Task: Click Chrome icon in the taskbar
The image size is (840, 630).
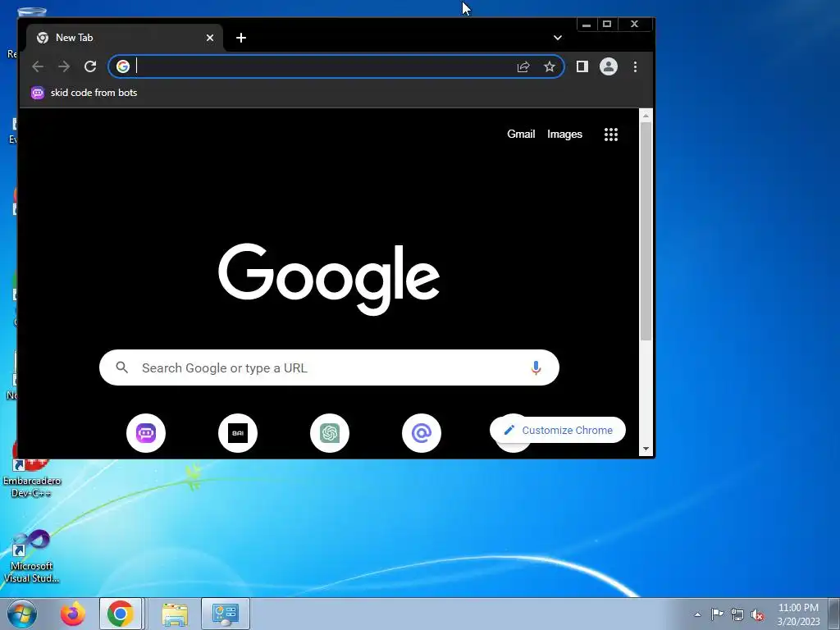Action: pos(121,614)
